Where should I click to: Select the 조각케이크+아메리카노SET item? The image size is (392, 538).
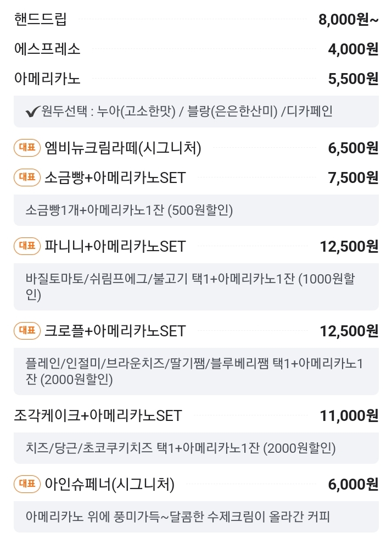coord(196,415)
